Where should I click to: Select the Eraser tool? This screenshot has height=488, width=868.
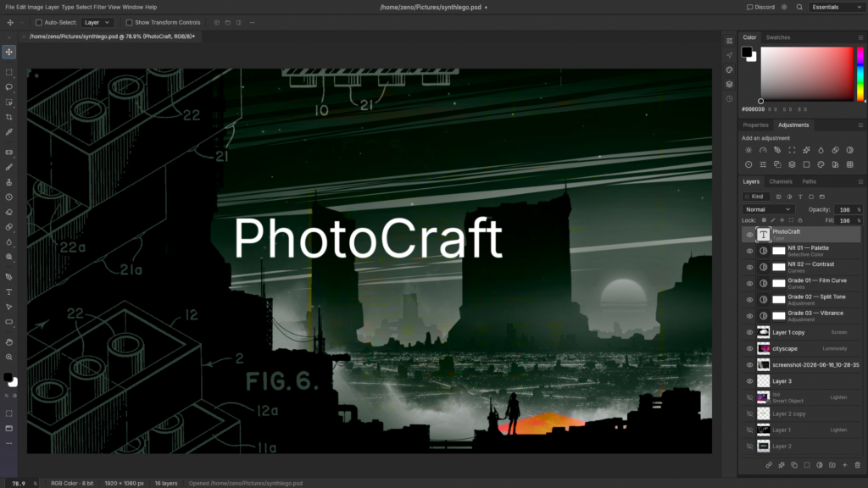tap(8, 212)
